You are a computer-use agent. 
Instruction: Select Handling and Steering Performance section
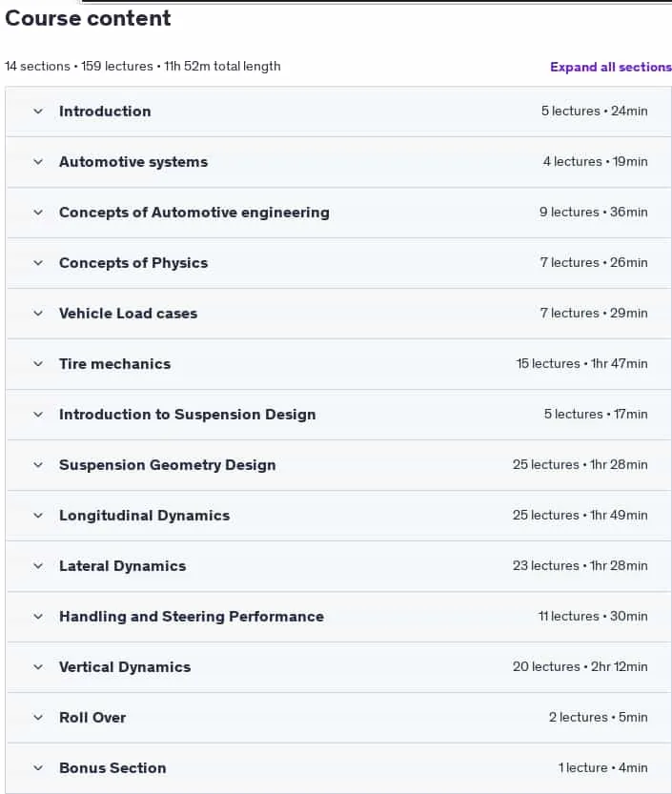pyautogui.click(x=192, y=617)
